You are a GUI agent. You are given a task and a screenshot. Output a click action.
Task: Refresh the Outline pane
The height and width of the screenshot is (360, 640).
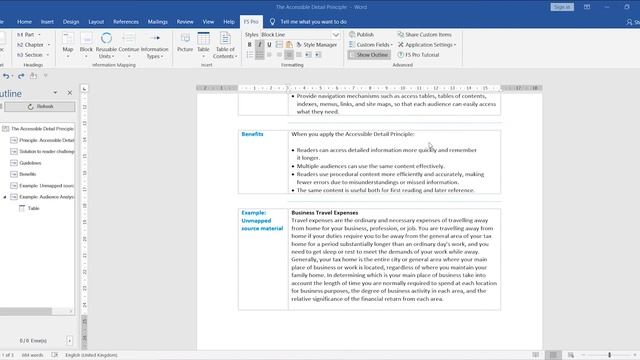40,107
